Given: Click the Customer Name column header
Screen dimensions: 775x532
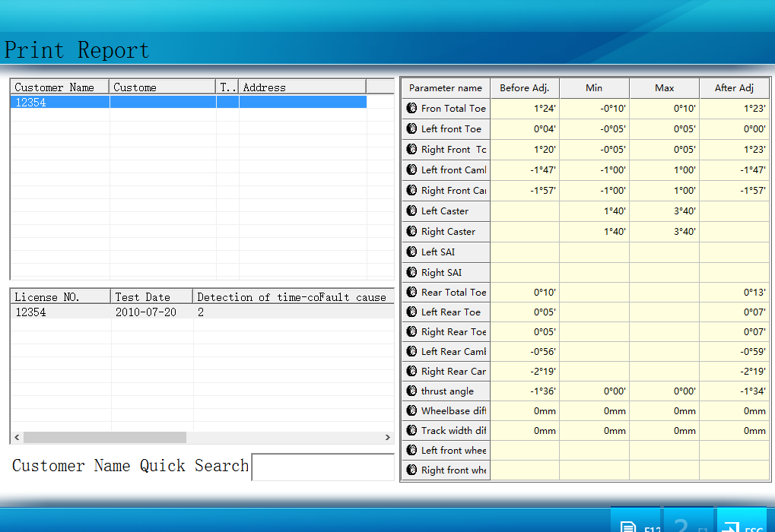Looking at the screenshot, I should 59,87.
